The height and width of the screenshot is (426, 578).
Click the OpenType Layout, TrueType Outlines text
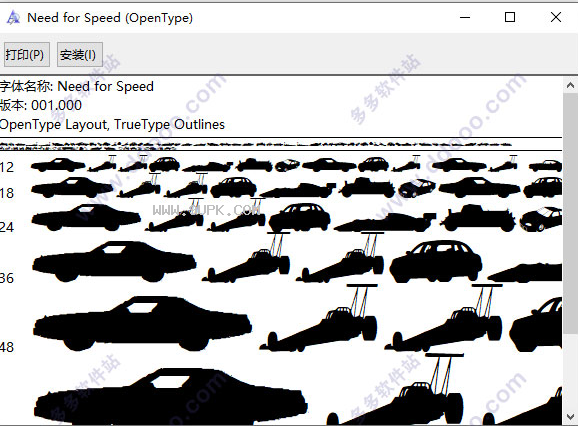click(x=112, y=125)
